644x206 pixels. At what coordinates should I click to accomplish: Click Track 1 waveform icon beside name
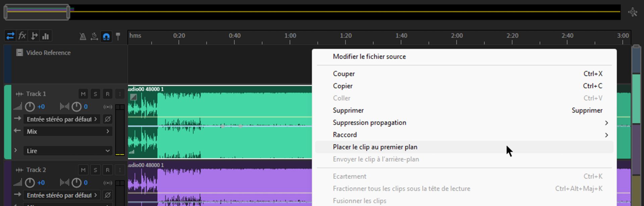pos(19,94)
